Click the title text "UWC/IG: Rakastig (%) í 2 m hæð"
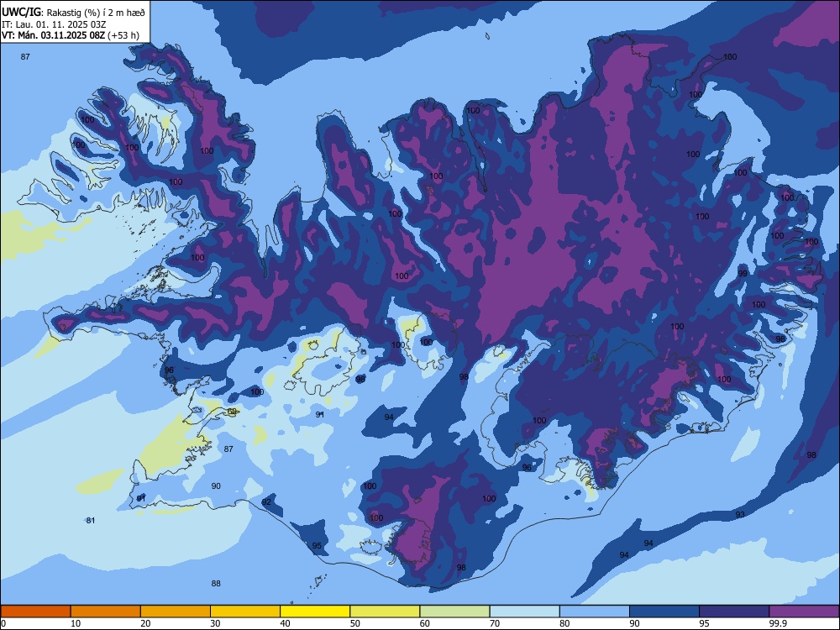The image size is (840, 630). (x=73, y=13)
